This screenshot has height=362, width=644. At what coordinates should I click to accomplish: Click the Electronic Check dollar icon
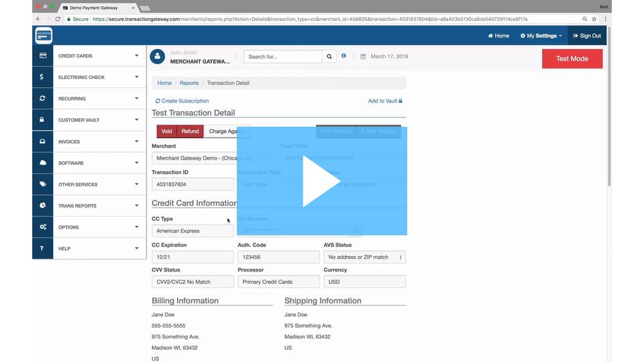42,76
